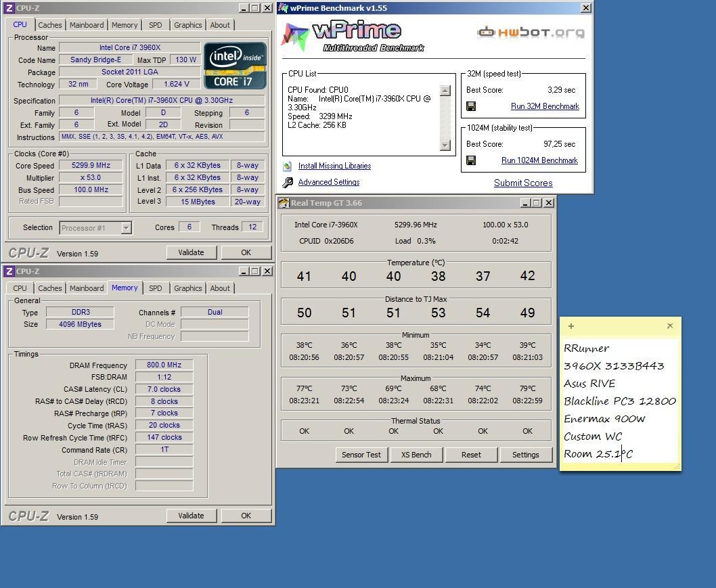
Task: Open Settings button in Real Temp
Action: pyautogui.click(x=526, y=455)
